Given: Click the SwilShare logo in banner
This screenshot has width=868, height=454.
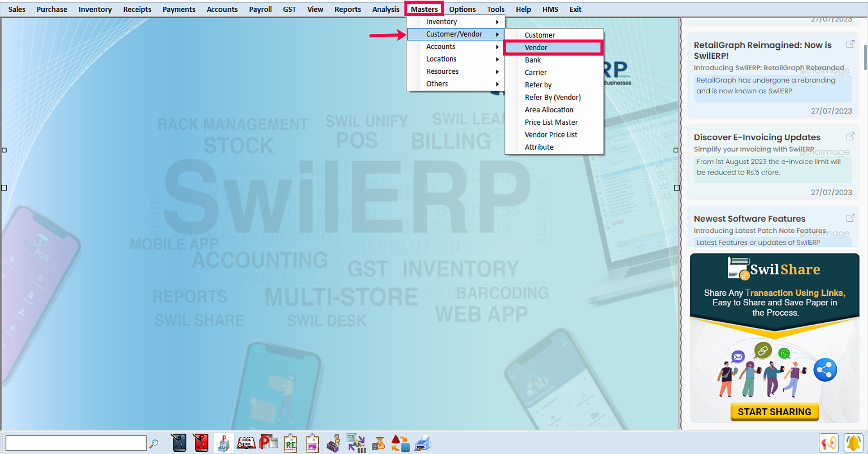Looking at the screenshot, I should 774,269.
